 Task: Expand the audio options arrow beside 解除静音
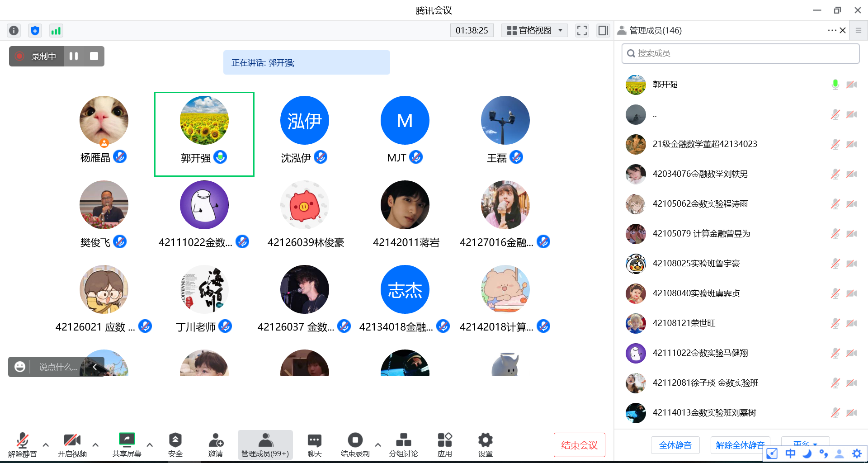click(x=46, y=445)
